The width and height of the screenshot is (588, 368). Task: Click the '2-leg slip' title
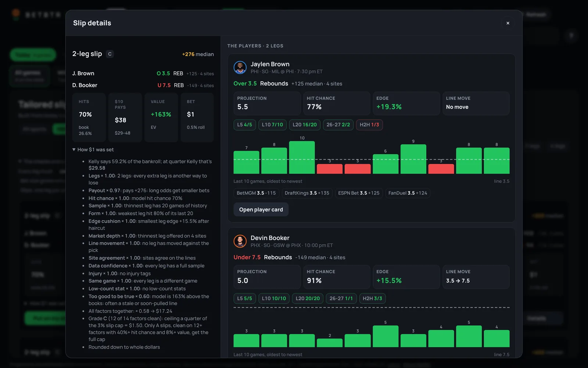click(87, 54)
